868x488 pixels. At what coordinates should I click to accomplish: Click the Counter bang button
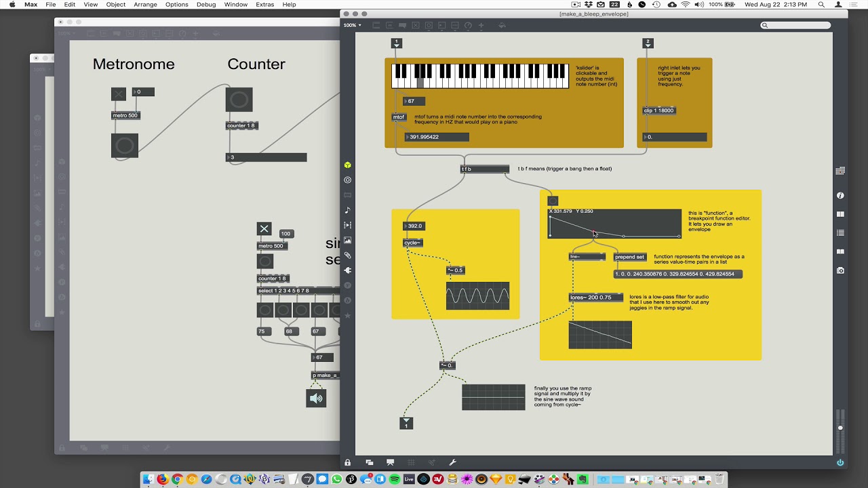[x=239, y=100]
